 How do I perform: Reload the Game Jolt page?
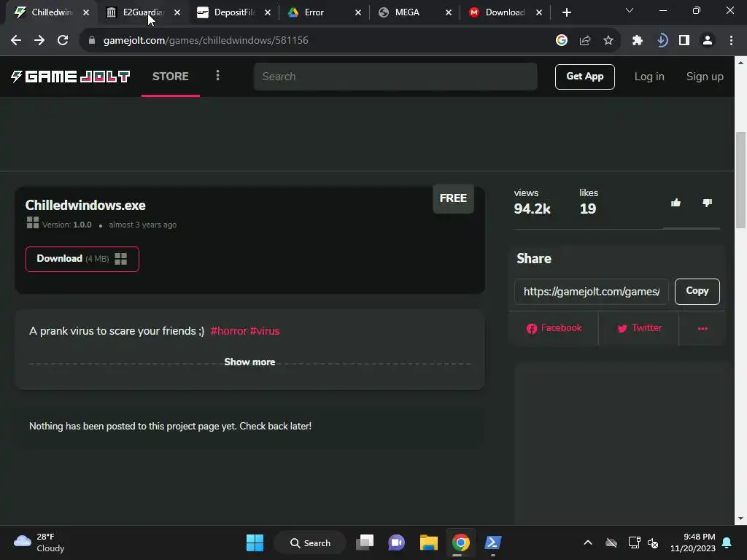coord(63,41)
